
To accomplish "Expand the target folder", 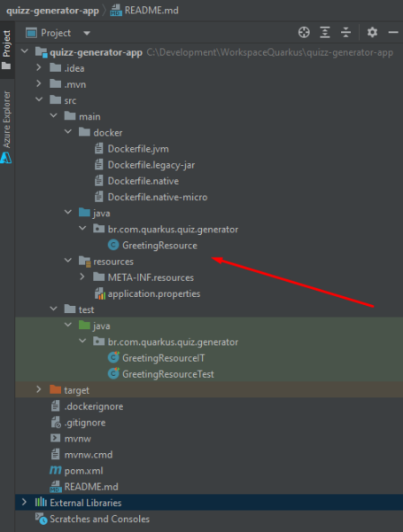I will 39,389.
